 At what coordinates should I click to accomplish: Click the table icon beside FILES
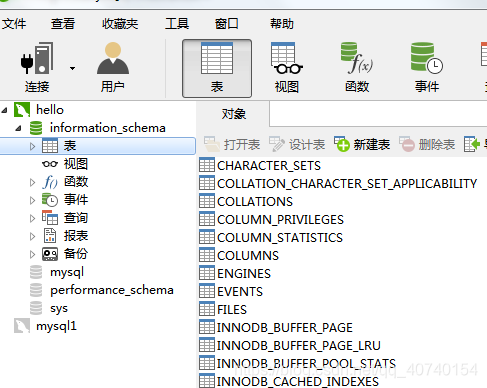pyautogui.click(x=207, y=309)
